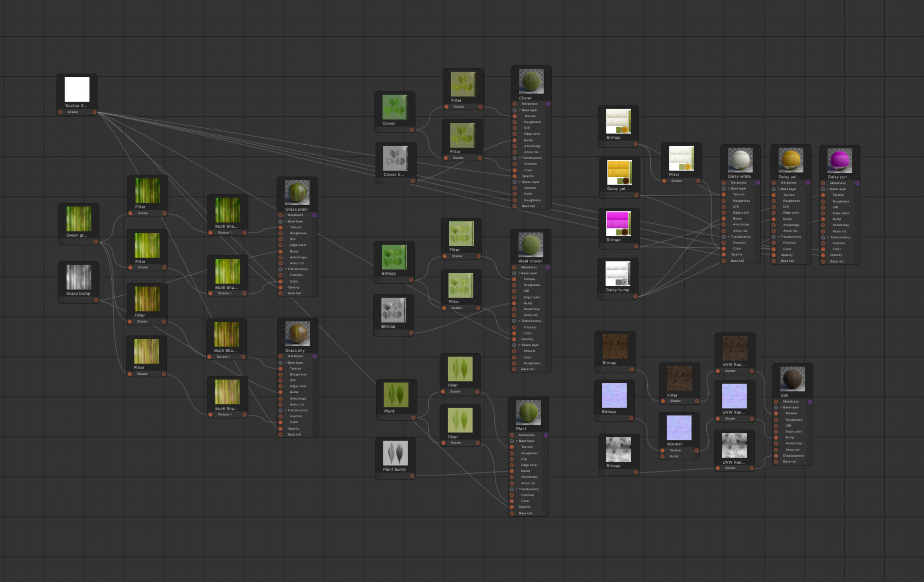Click the Metalness input socket on the Clover material
The image size is (924, 582).
coord(515,104)
